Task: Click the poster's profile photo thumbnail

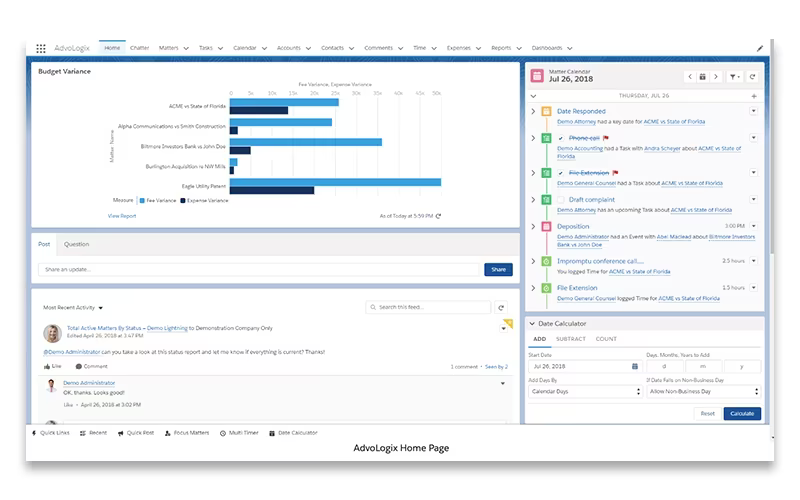Action: (x=53, y=333)
